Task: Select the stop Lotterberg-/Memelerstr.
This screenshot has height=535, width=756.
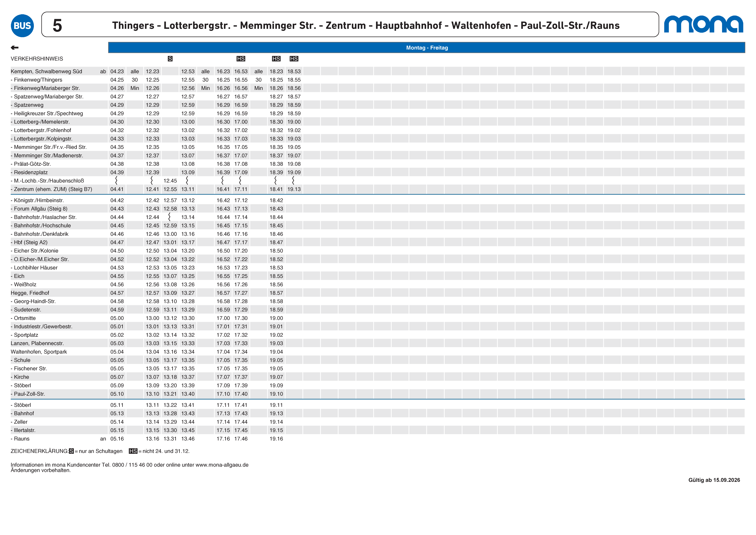Action: pyautogui.click(x=40, y=122)
